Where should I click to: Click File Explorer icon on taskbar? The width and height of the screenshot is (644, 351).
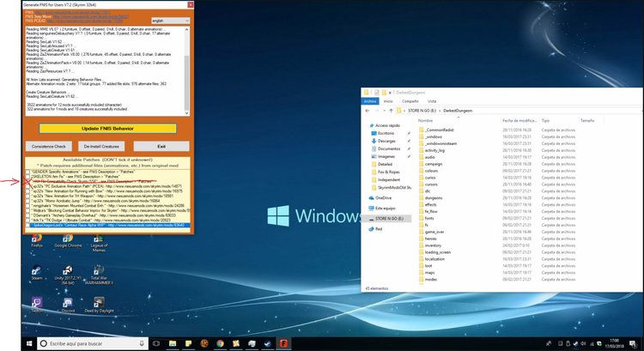(x=173, y=343)
